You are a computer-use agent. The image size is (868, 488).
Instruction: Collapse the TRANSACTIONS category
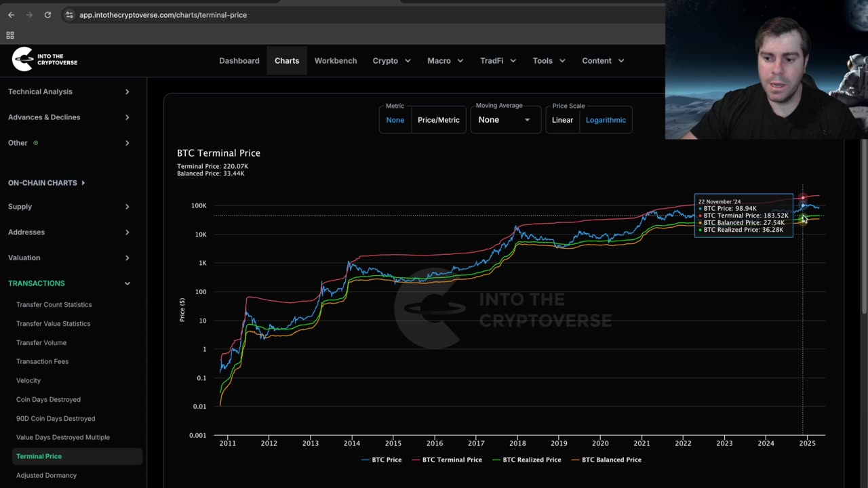pos(68,283)
